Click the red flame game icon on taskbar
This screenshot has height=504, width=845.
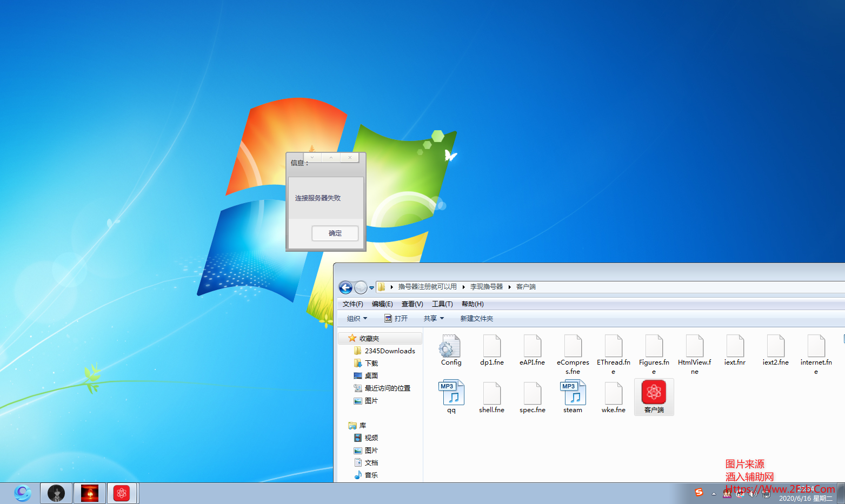coord(90,493)
